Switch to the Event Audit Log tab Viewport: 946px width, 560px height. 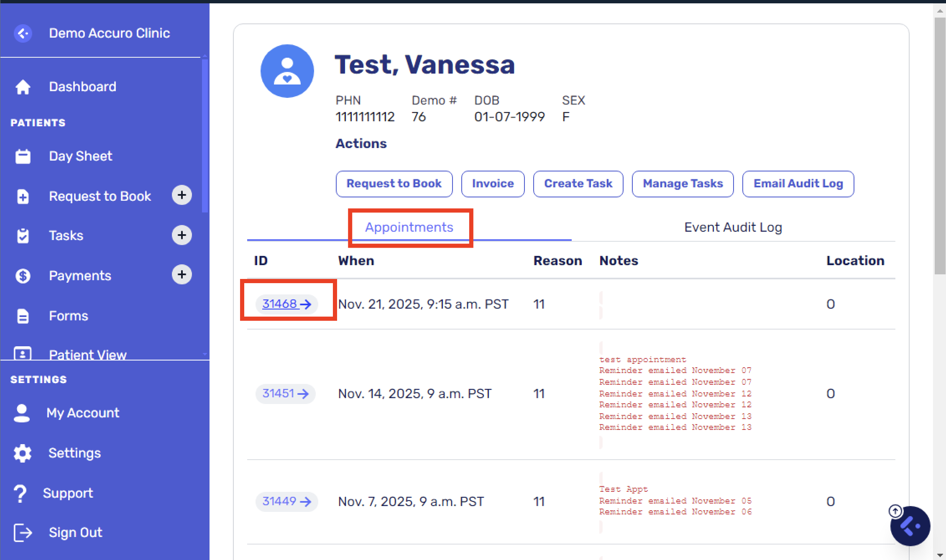click(733, 227)
